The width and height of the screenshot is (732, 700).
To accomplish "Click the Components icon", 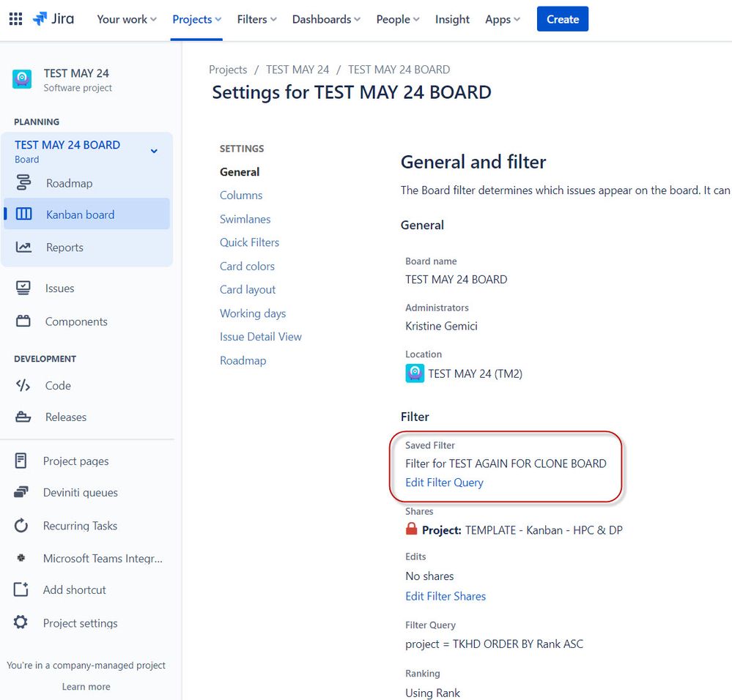I will [23, 321].
